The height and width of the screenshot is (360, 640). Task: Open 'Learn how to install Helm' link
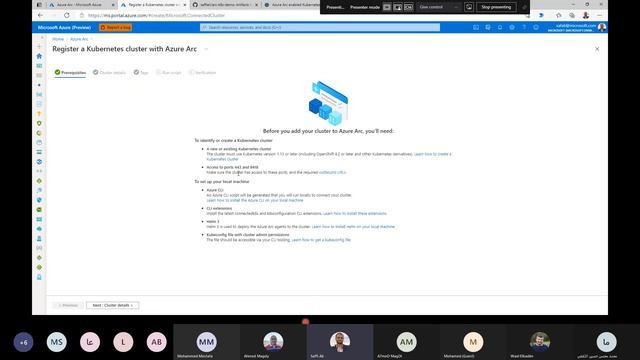(353, 227)
